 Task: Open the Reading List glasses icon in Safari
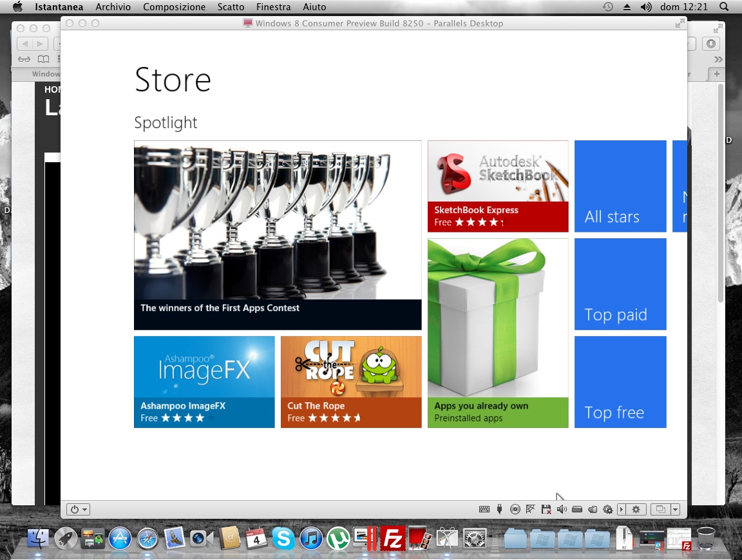click(x=24, y=59)
